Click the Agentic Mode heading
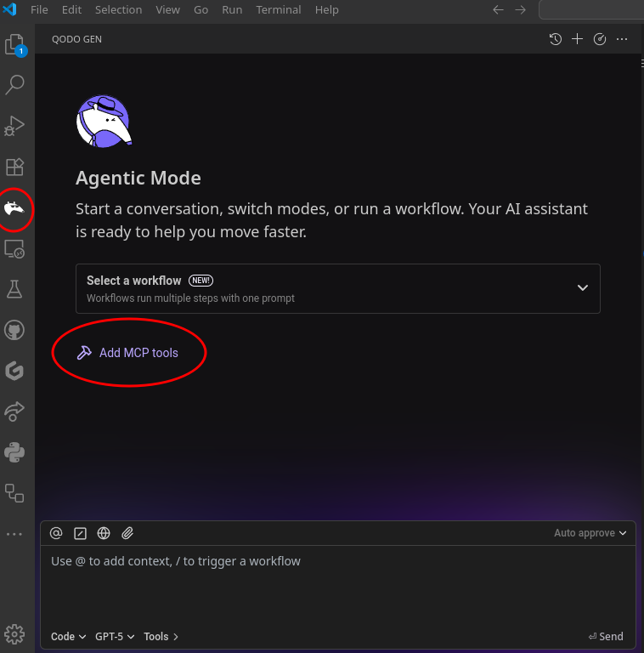 [x=138, y=178]
